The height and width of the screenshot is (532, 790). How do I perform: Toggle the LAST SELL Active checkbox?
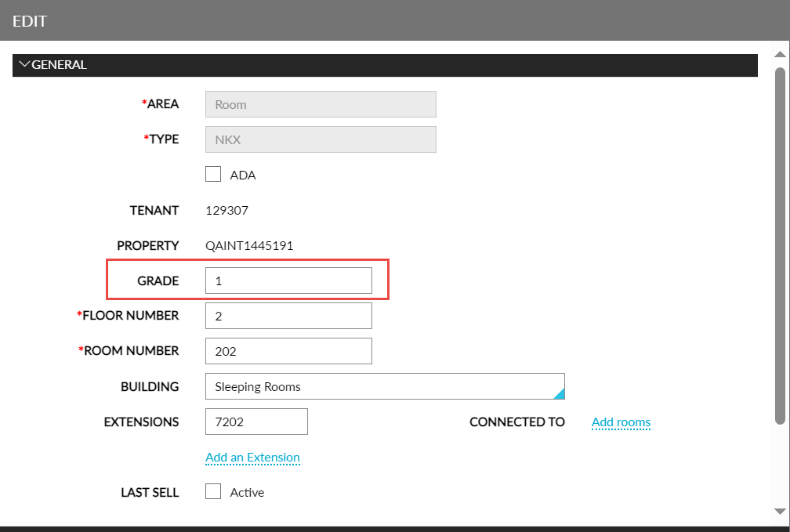pos(213,491)
